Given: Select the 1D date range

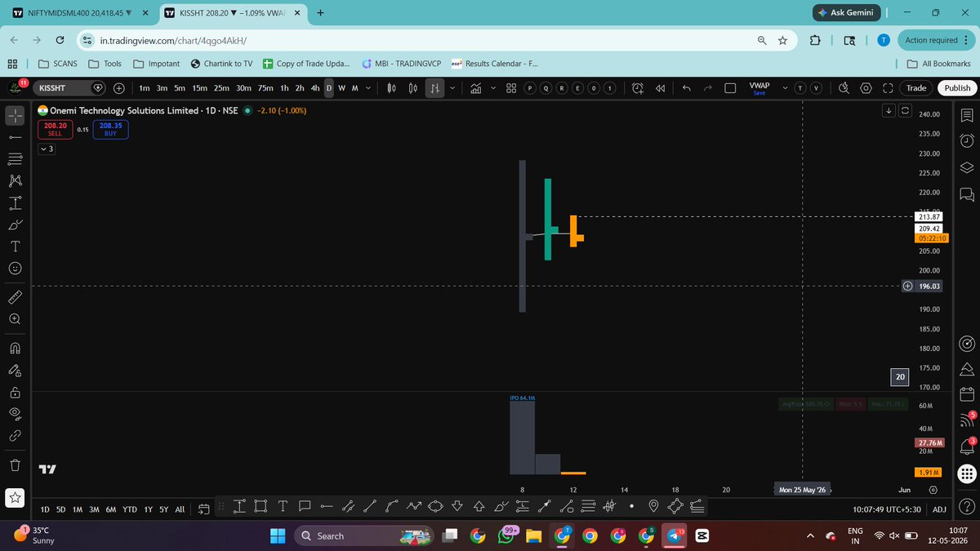Looking at the screenshot, I should 45,509.
